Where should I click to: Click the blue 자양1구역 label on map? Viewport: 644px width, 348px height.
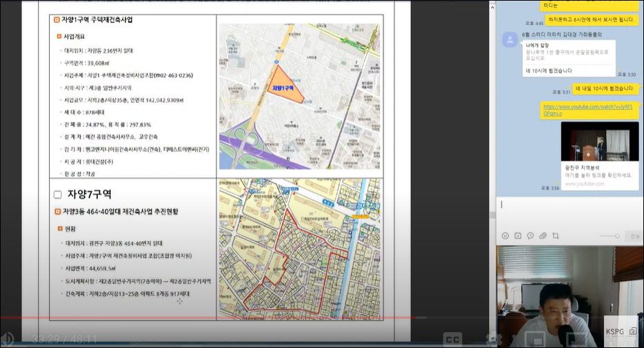(283, 88)
